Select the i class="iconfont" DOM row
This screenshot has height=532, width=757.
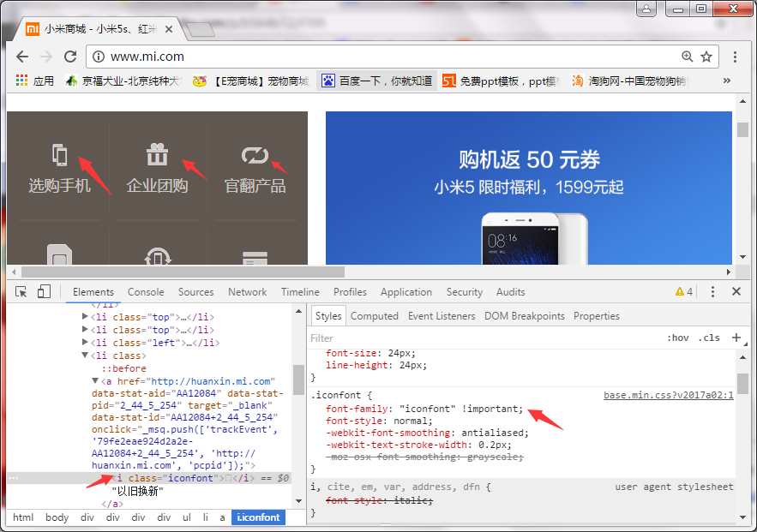point(148,478)
